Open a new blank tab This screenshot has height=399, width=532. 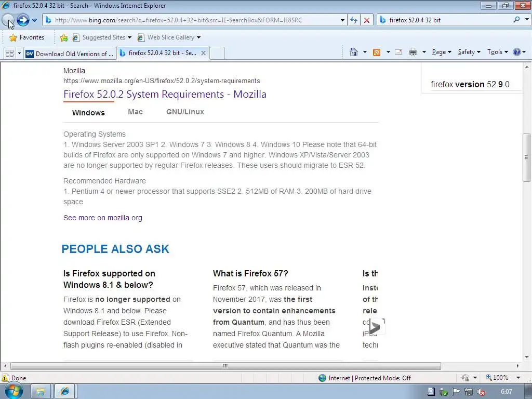pyautogui.click(x=217, y=54)
